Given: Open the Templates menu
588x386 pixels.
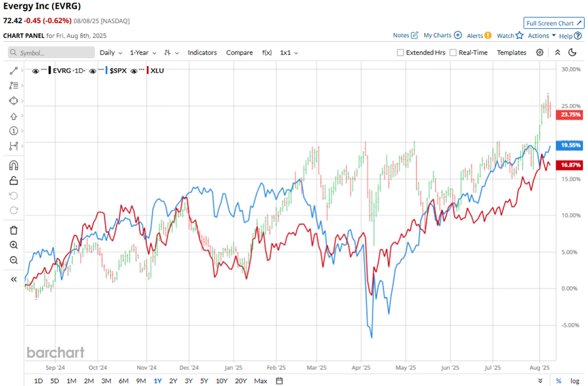Looking at the screenshot, I should 512,53.
